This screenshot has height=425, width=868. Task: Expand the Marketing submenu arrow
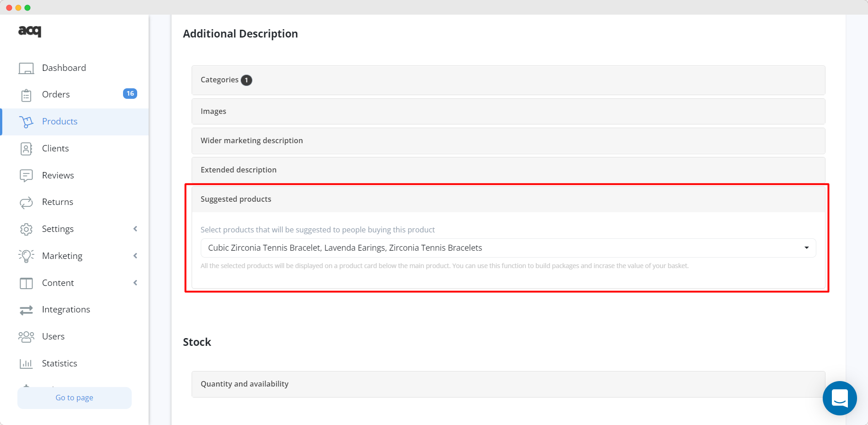[x=135, y=256]
